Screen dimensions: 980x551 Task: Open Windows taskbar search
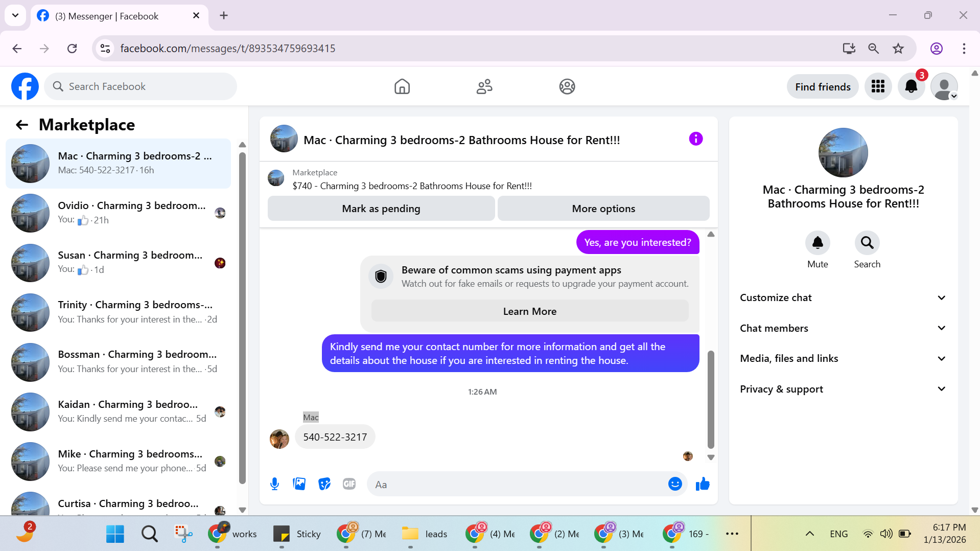(149, 534)
